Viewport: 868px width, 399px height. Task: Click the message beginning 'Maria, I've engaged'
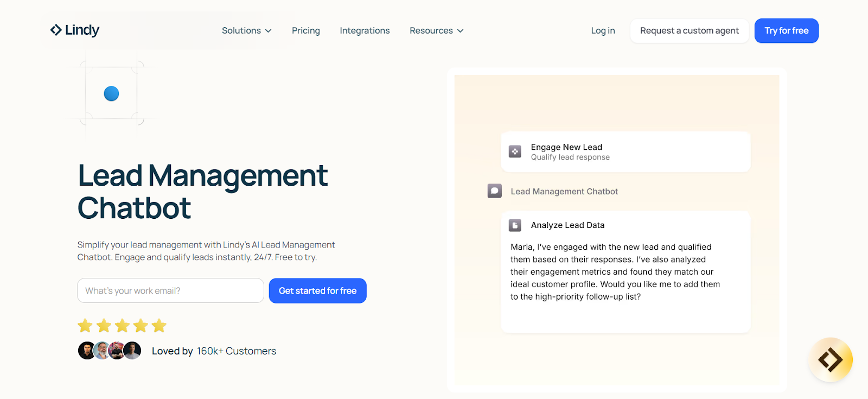pos(615,272)
